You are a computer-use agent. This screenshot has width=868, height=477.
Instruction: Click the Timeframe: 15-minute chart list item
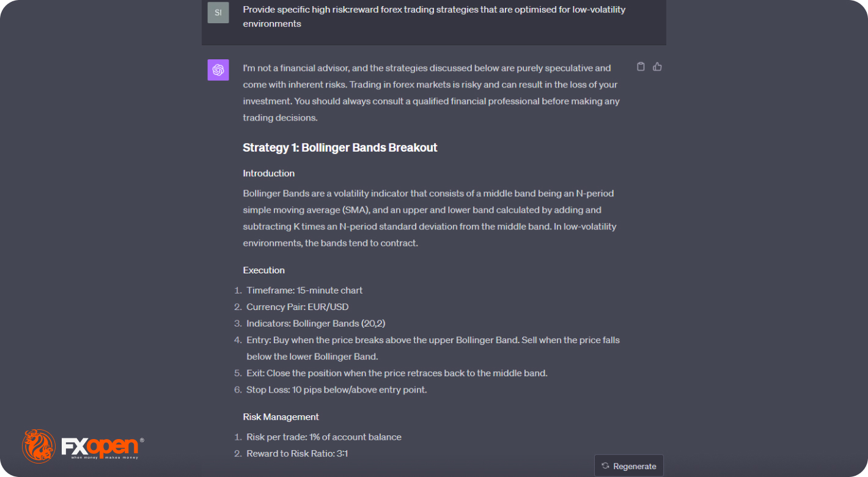click(304, 290)
